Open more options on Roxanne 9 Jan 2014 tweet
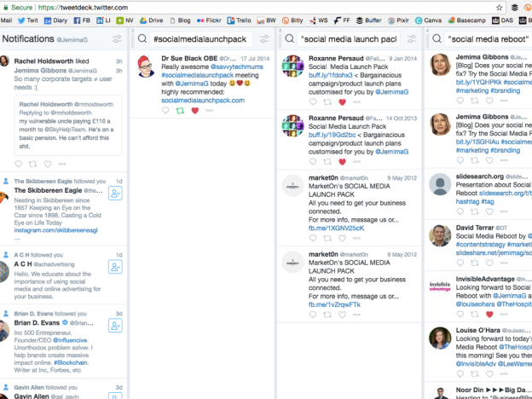This screenshot has width=532, height=399. (x=356, y=101)
